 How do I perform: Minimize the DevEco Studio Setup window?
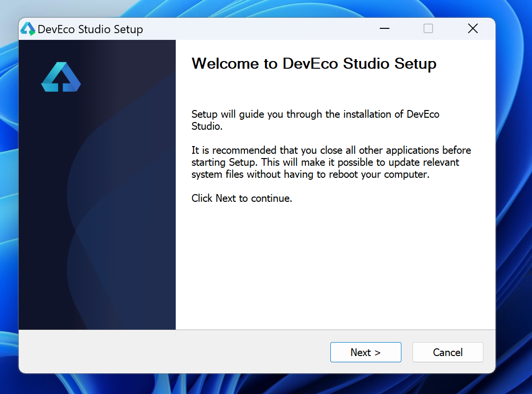pos(385,28)
